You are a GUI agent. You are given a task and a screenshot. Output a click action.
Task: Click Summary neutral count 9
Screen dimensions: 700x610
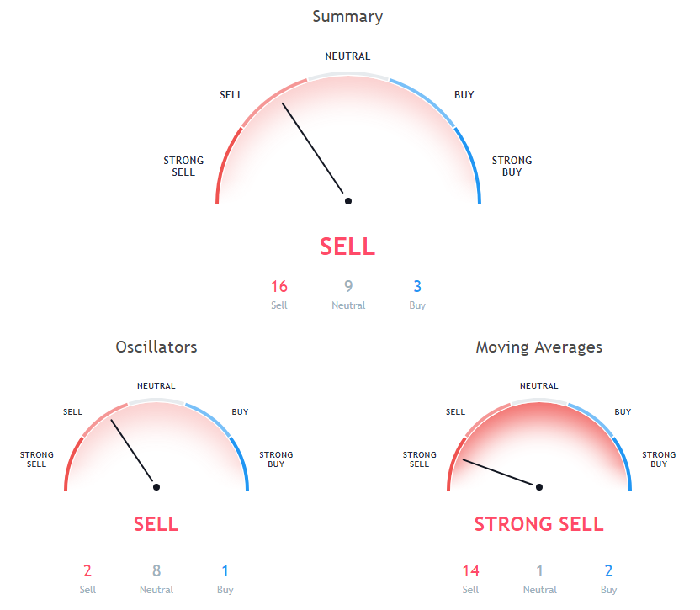(348, 287)
